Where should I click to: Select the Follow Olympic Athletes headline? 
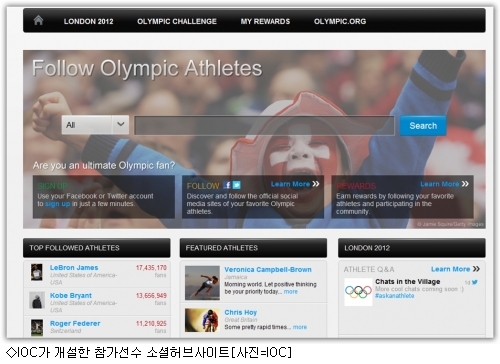(147, 68)
